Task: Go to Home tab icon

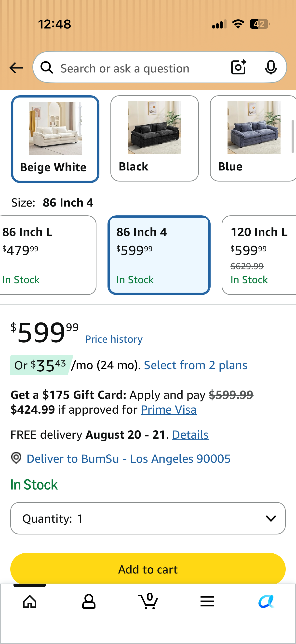Action: click(30, 601)
